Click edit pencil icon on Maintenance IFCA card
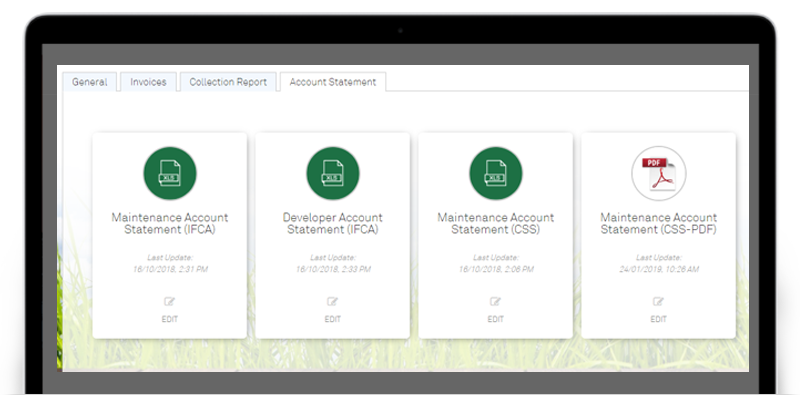The image size is (800, 395). click(x=169, y=302)
